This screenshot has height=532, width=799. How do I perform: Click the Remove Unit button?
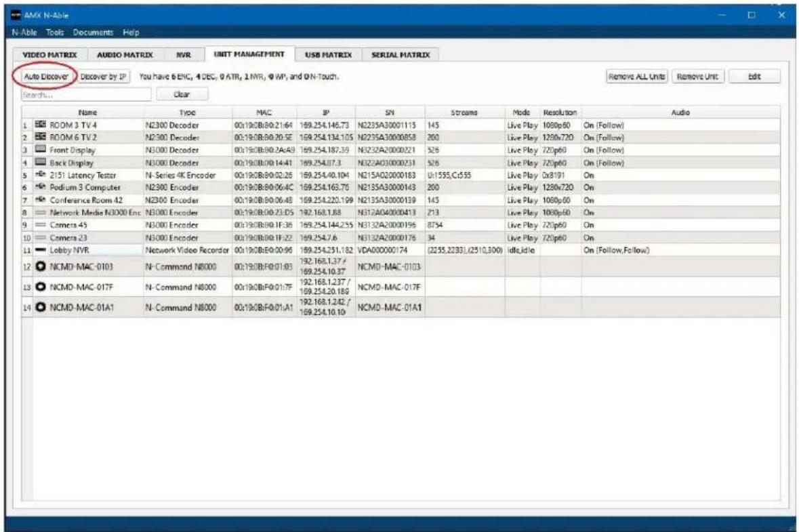tap(697, 77)
